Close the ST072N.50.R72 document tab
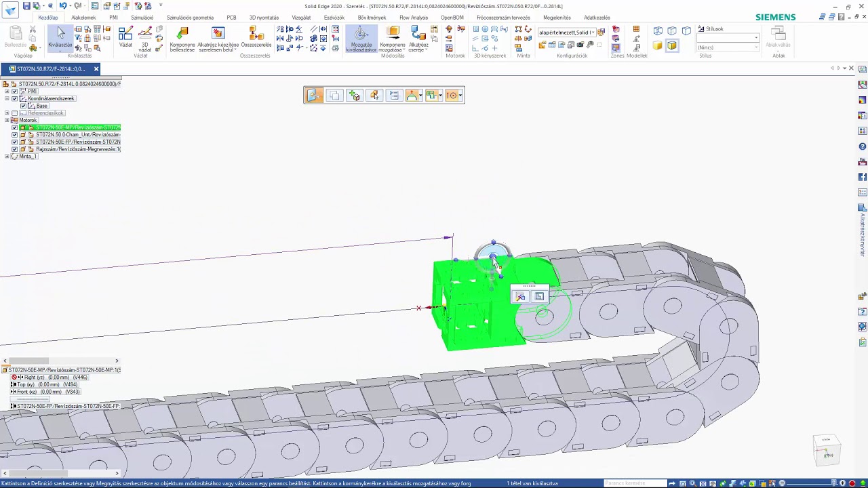The image size is (868, 488). (x=96, y=69)
